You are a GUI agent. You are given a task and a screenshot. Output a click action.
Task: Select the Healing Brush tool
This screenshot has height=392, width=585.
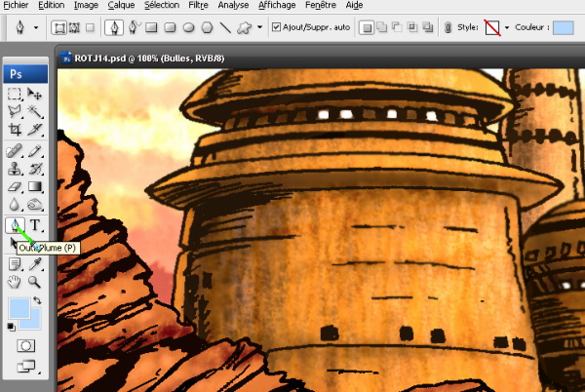pos(15,151)
